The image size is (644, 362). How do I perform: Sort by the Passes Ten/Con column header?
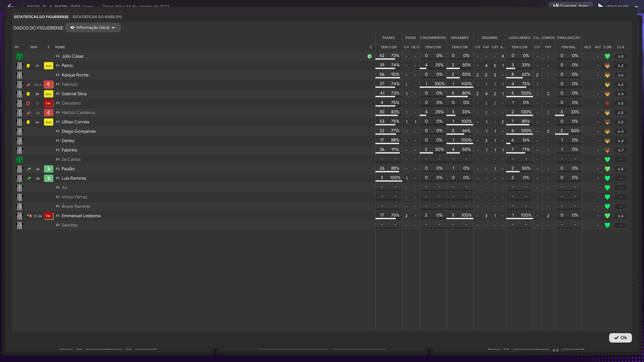pyautogui.click(x=388, y=47)
